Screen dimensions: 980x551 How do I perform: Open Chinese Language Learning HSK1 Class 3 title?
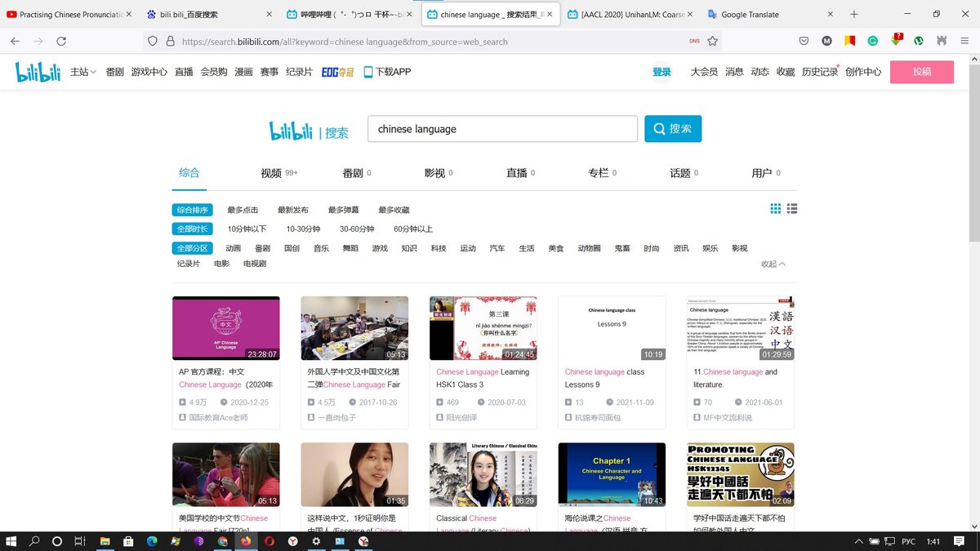click(x=483, y=378)
